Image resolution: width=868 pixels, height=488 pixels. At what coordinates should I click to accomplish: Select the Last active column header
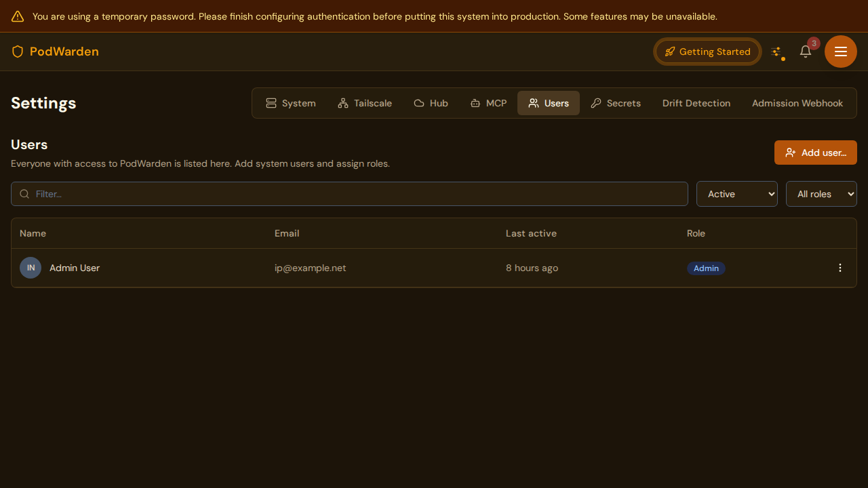(531, 233)
